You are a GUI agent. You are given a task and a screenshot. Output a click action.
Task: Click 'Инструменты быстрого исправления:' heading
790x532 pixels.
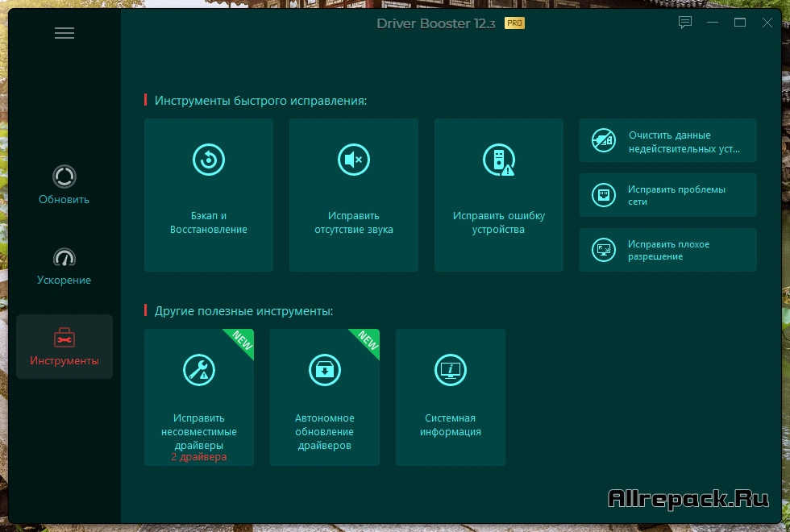[x=260, y=101]
